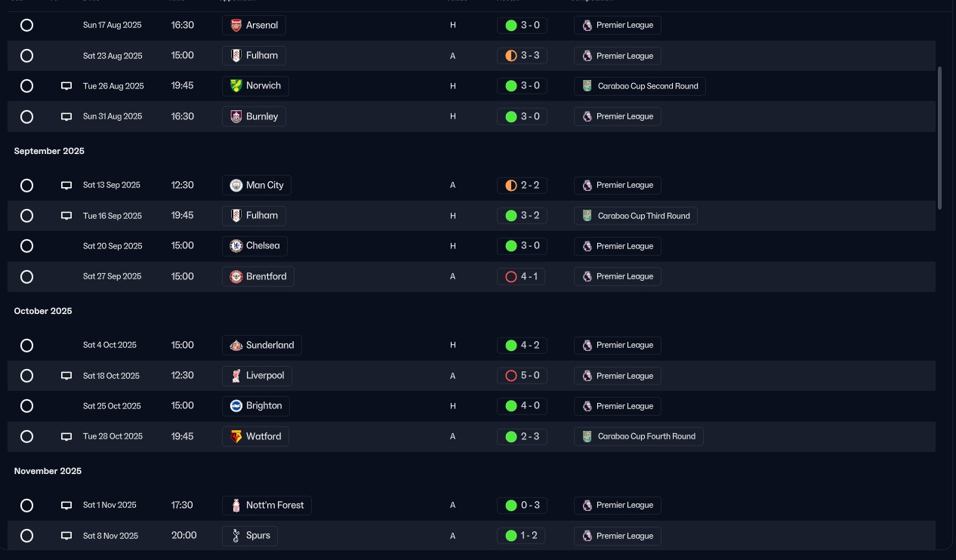Image resolution: width=956 pixels, height=560 pixels.
Task: Select the radio circle for the Arsenal fixture
Action: 26,25
